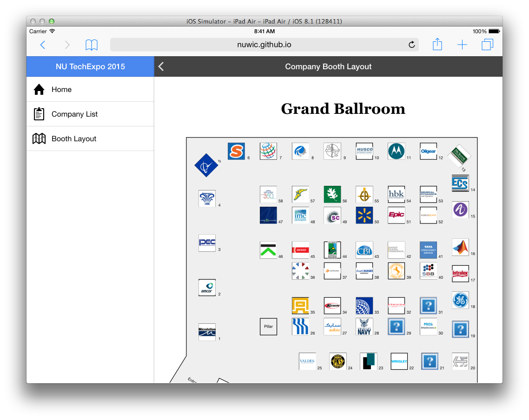Click the Grand Ballroom heading
This screenshot has width=529, height=420.
point(343,109)
